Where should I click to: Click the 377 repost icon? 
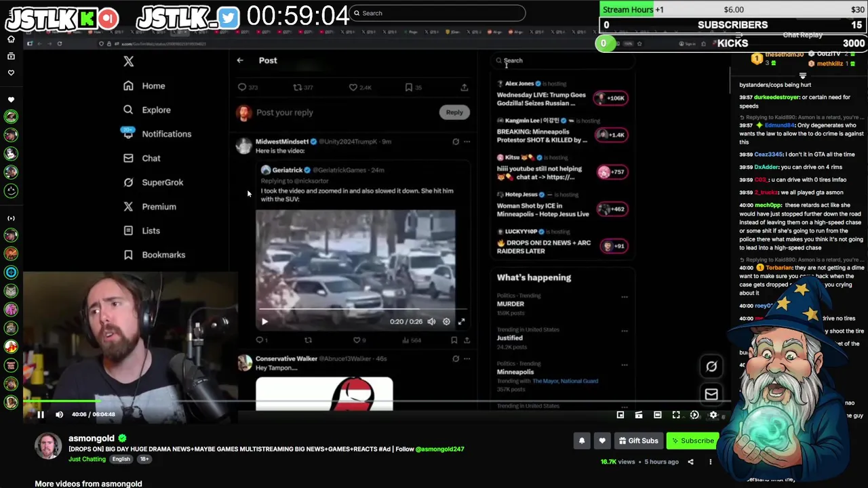click(x=297, y=87)
